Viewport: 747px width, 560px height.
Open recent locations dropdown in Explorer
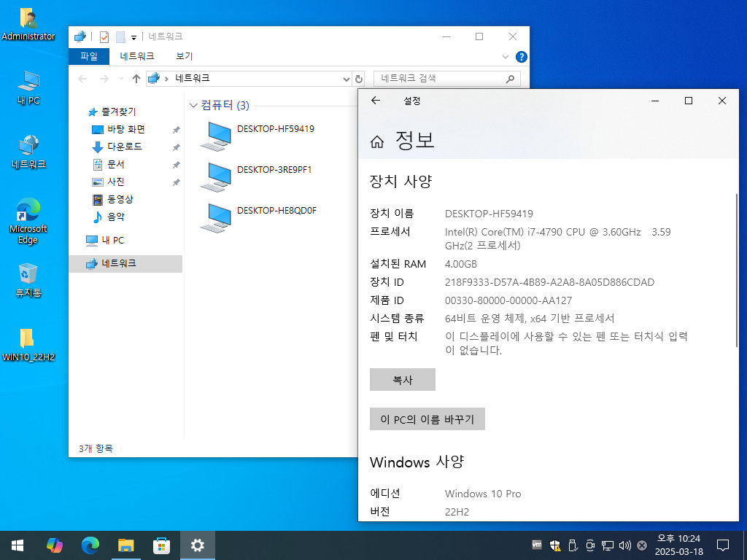[x=121, y=79]
